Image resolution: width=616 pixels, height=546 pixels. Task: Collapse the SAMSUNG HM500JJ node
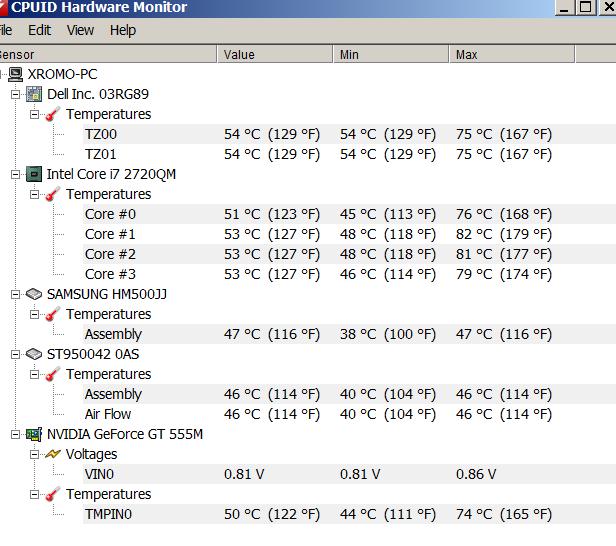[15, 294]
